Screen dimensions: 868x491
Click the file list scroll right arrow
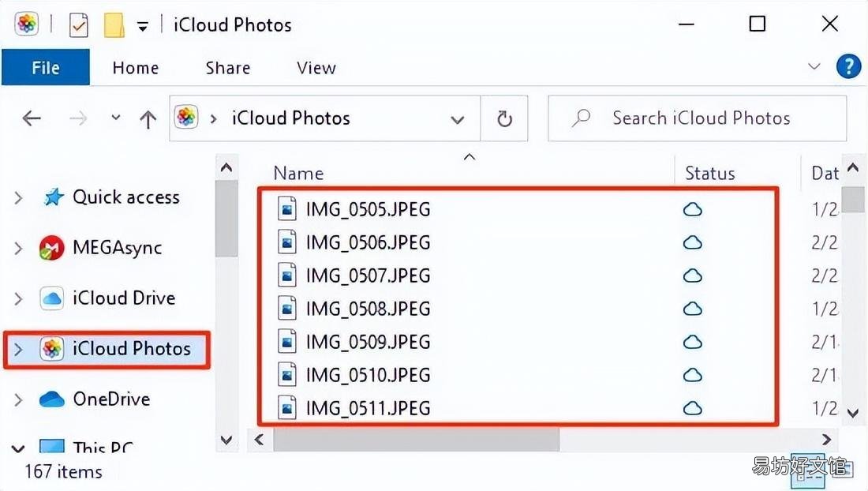tap(826, 440)
